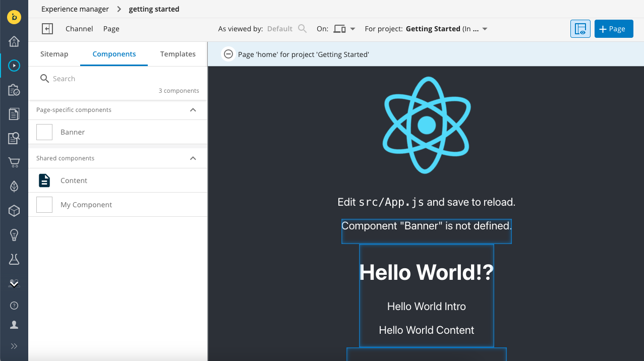Open the Projects clipboard-check sidebar icon
644x361 pixels.
[14, 90]
